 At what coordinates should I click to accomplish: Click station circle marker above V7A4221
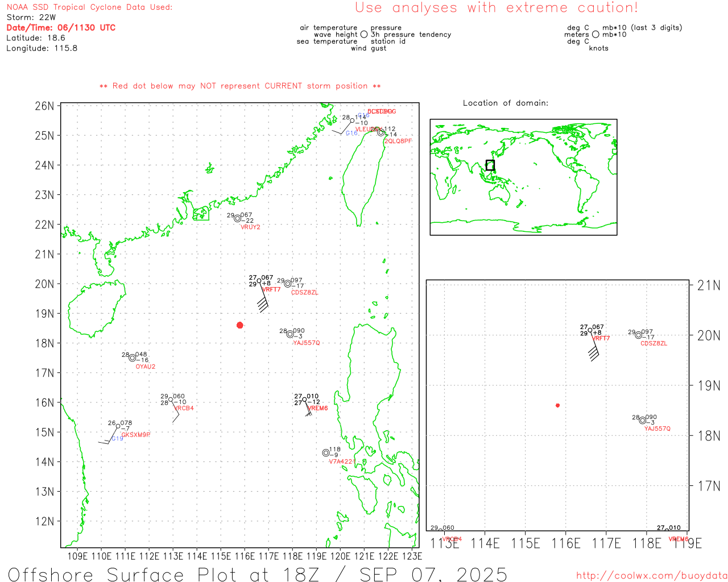pyautogui.click(x=326, y=453)
